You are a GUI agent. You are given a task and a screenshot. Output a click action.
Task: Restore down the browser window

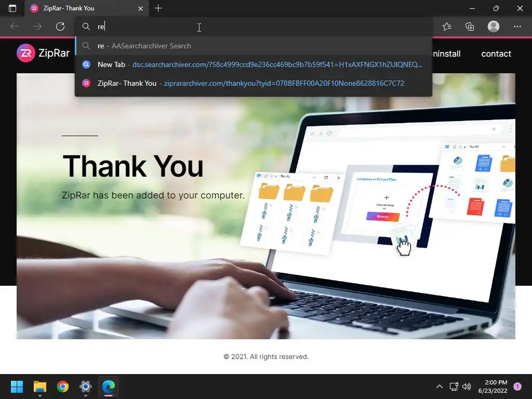point(496,8)
